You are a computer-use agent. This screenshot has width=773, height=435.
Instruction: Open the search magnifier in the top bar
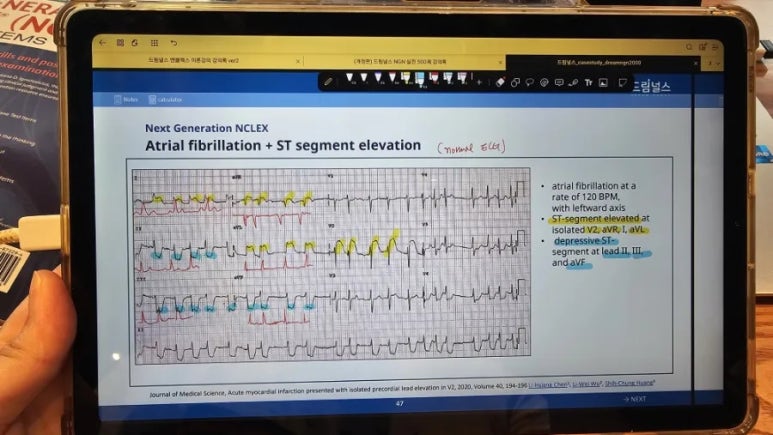689,47
